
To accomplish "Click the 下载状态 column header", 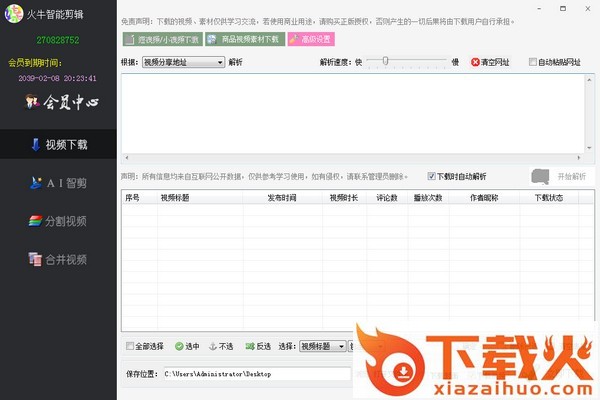I will pyautogui.click(x=549, y=198).
